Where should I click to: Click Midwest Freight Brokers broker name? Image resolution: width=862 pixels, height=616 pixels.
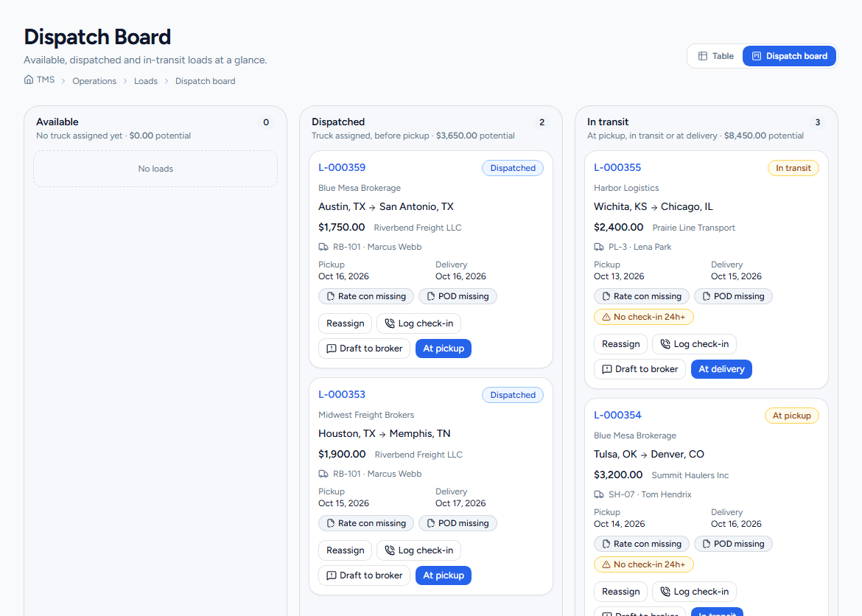(x=366, y=415)
